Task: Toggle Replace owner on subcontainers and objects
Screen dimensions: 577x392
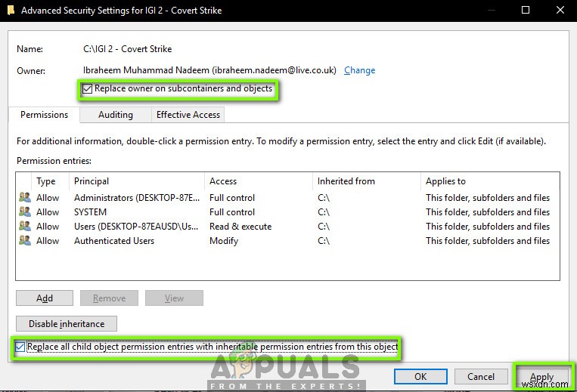Action: 87,88
